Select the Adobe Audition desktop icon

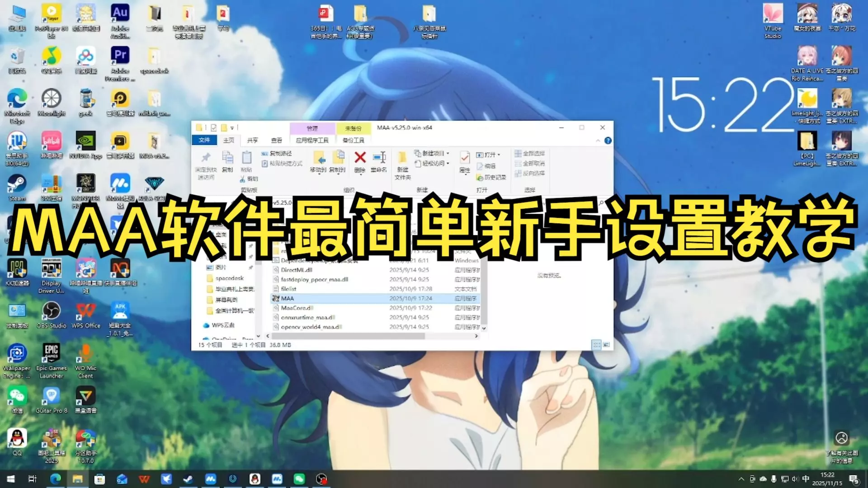click(x=120, y=21)
